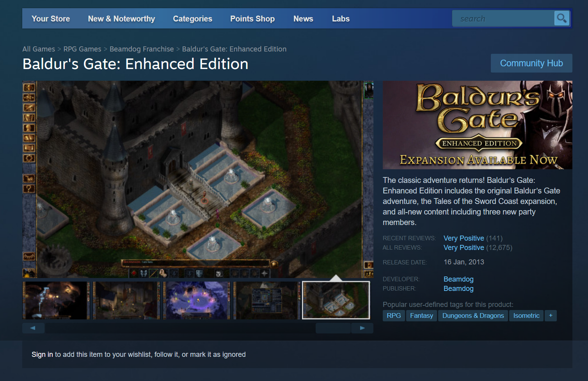588x381 pixels.
Task: Click the Baldur's Gate header capsule image
Action: point(478,125)
